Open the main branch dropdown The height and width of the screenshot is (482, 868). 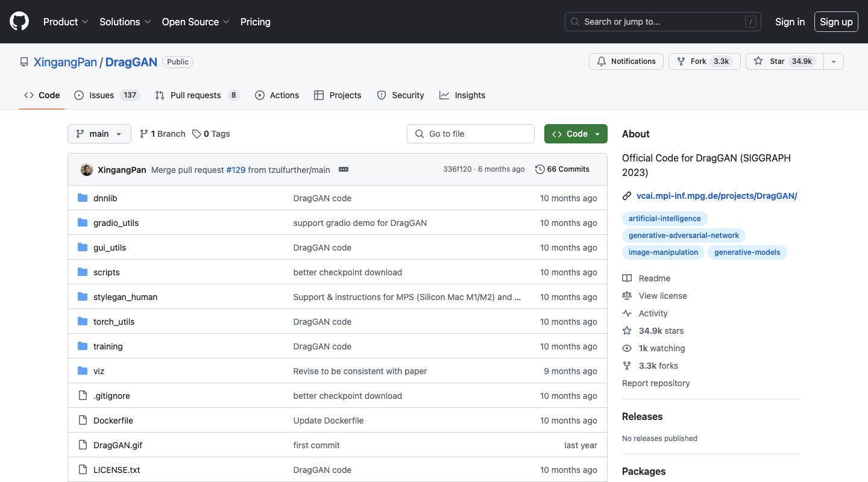pyautogui.click(x=99, y=134)
